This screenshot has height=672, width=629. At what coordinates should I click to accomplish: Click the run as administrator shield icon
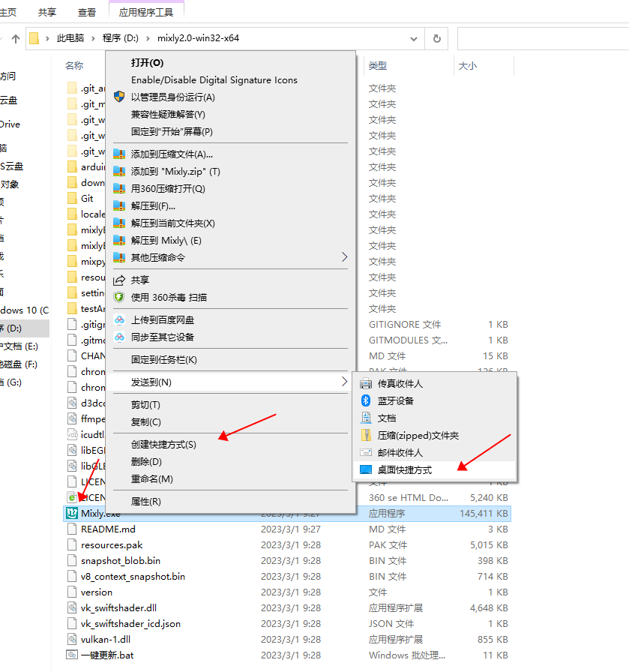point(118,97)
